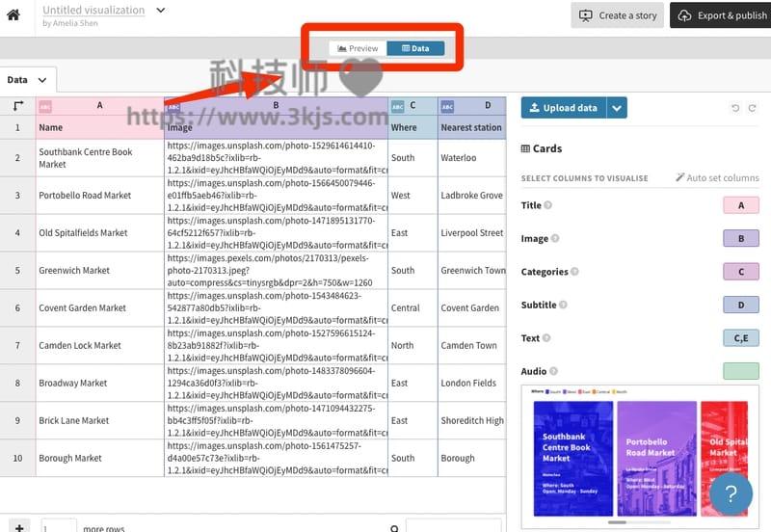Viewport: 771px width, 532px height.
Task: Click cell Brick Lane Market
Action: (x=100, y=420)
